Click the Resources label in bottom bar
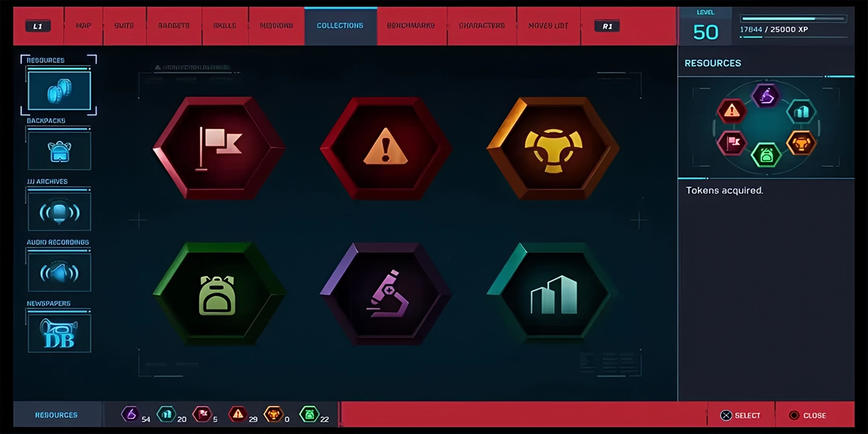Screen dimensions: 868x434 click(x=56, y=415)
